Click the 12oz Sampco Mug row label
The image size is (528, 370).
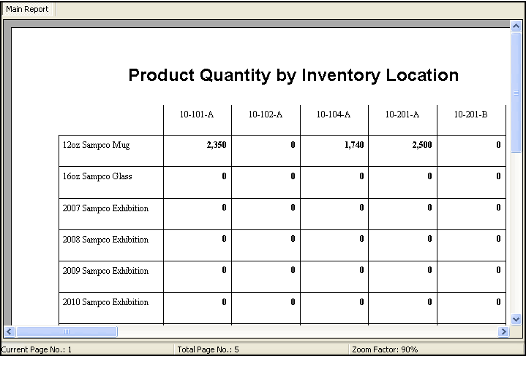96,145
